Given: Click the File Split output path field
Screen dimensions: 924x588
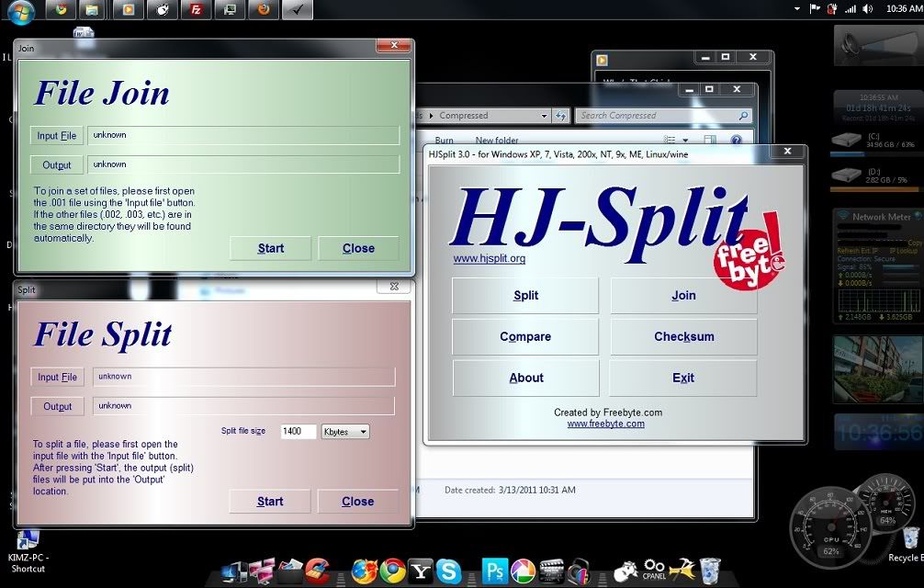Looking at the screenshot, I should click(244, 406).
